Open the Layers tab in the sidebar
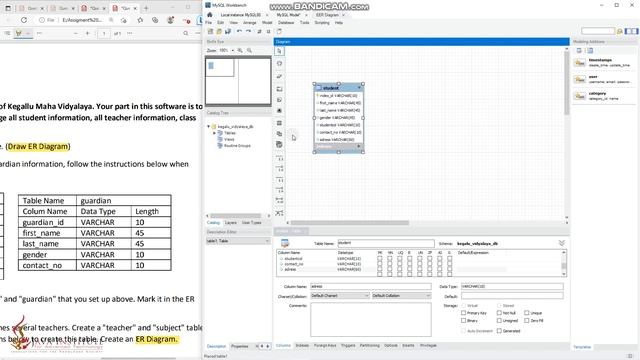The height and width of the screenshot is (360, 640). point(231,223)
